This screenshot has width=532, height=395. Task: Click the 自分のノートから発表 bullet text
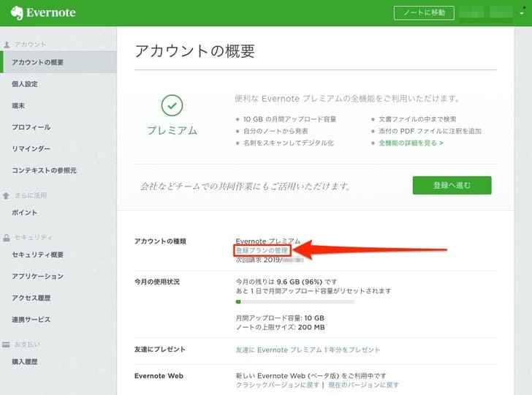click(275, 131)
